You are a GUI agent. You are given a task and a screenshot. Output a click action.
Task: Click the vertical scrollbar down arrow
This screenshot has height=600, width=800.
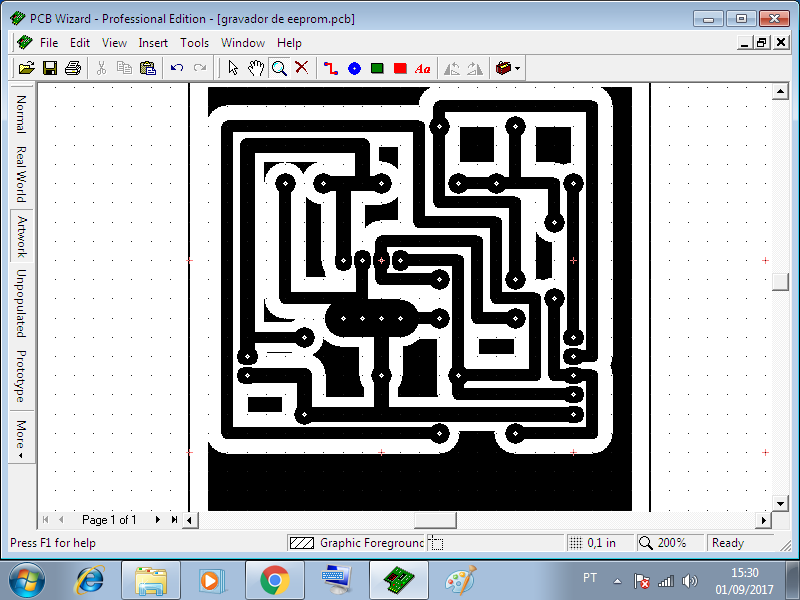click(x=780, y=504)
